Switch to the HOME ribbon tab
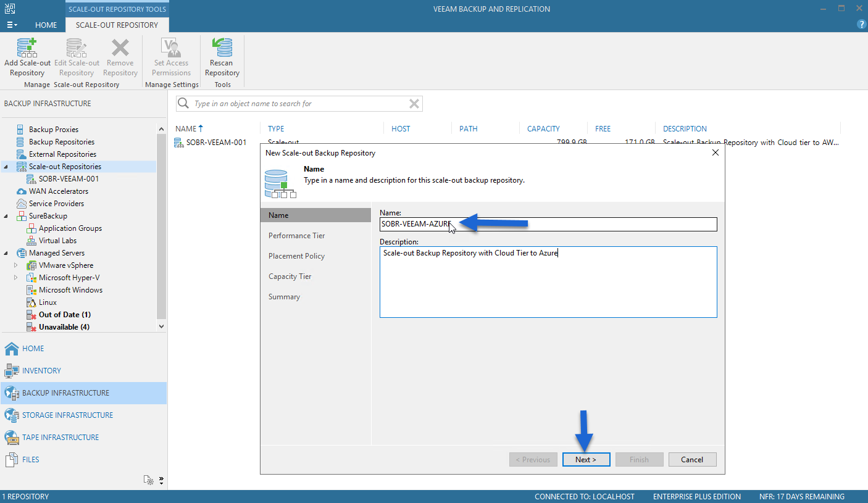The height and width of the screenshot is (503, 868). point(46,25)
